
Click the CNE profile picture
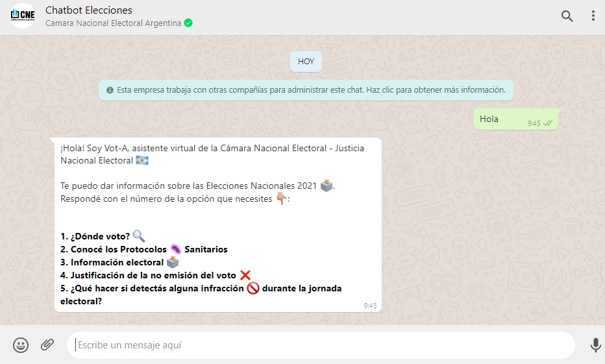[x=23, y=16]
